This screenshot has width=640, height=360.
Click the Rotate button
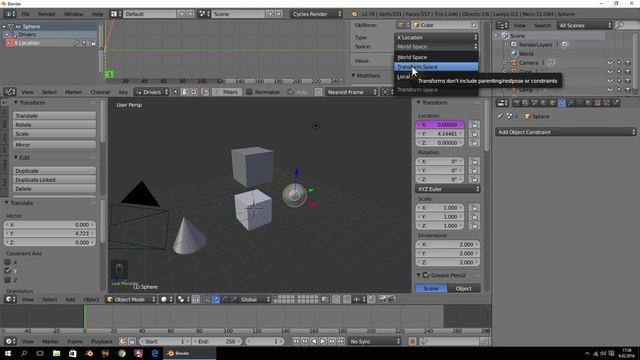(54, 124)
